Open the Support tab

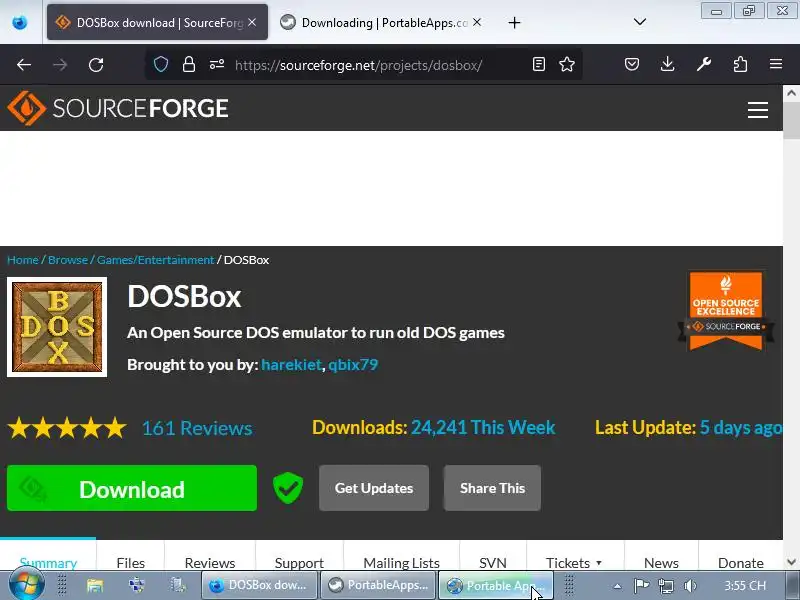tap(299, 563)
